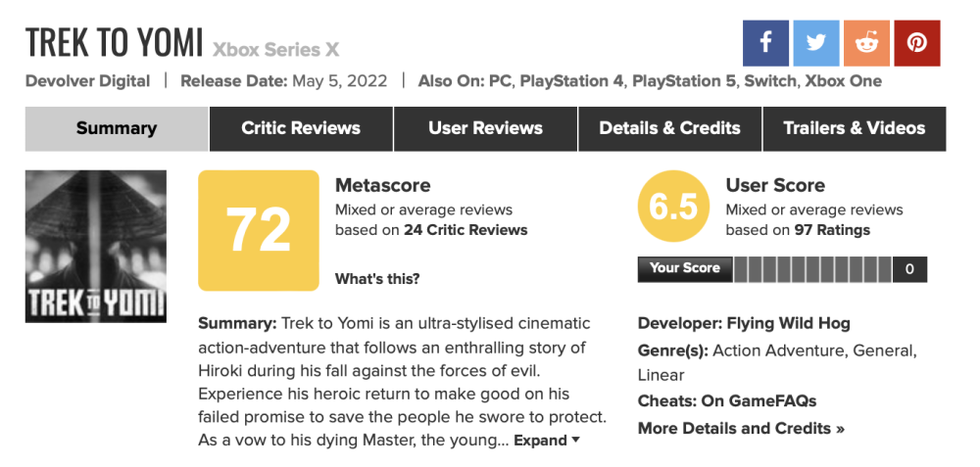
Task: Click More Details and Credits link
Action: 741,428
